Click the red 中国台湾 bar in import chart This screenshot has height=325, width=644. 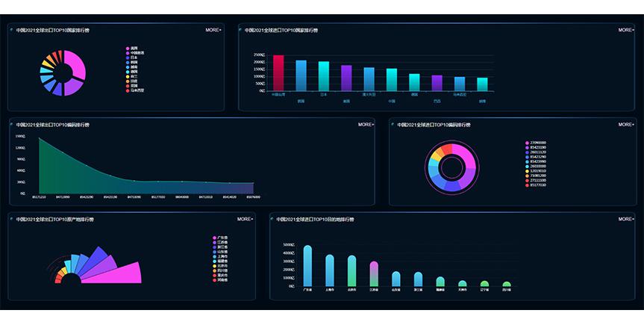tap(278, 72)
